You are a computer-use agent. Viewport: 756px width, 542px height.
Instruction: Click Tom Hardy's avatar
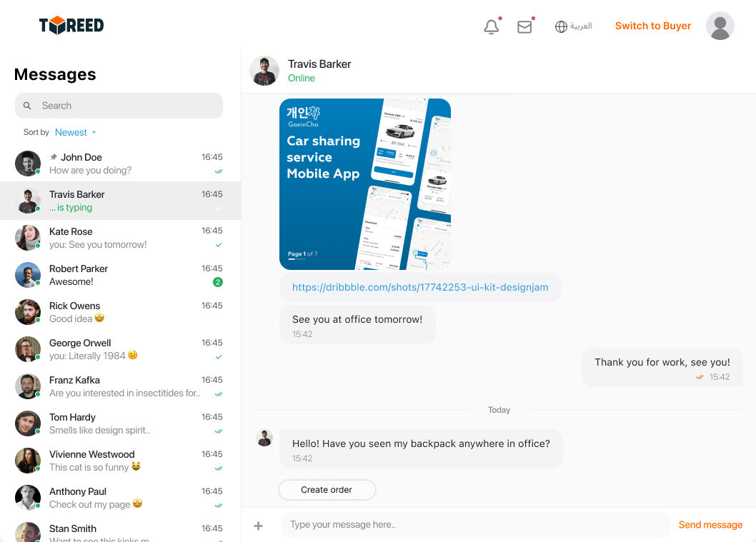[27, 423]
